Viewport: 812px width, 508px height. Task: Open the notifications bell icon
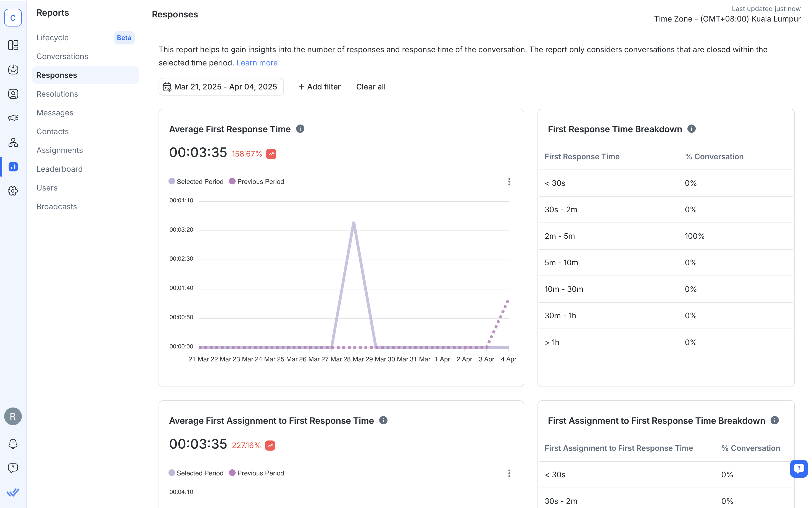[13, 444]
